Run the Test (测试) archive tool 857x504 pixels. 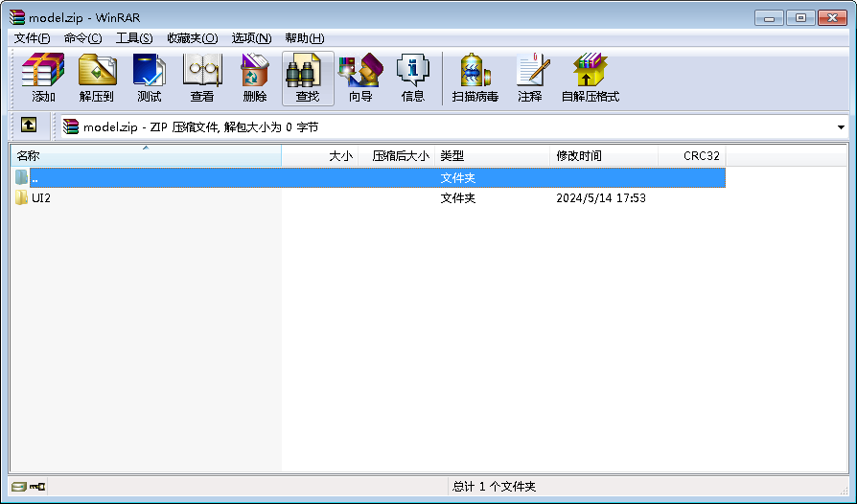[x=149, y=79]
